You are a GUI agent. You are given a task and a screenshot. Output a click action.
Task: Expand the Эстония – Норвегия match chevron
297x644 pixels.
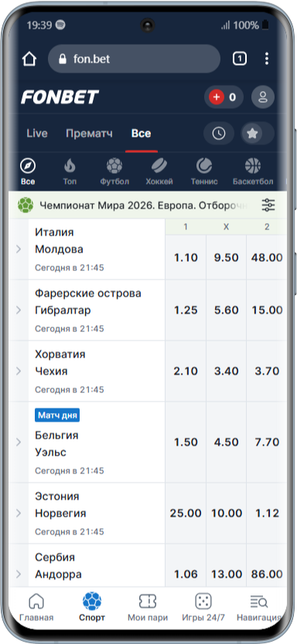tap(19, 513)
